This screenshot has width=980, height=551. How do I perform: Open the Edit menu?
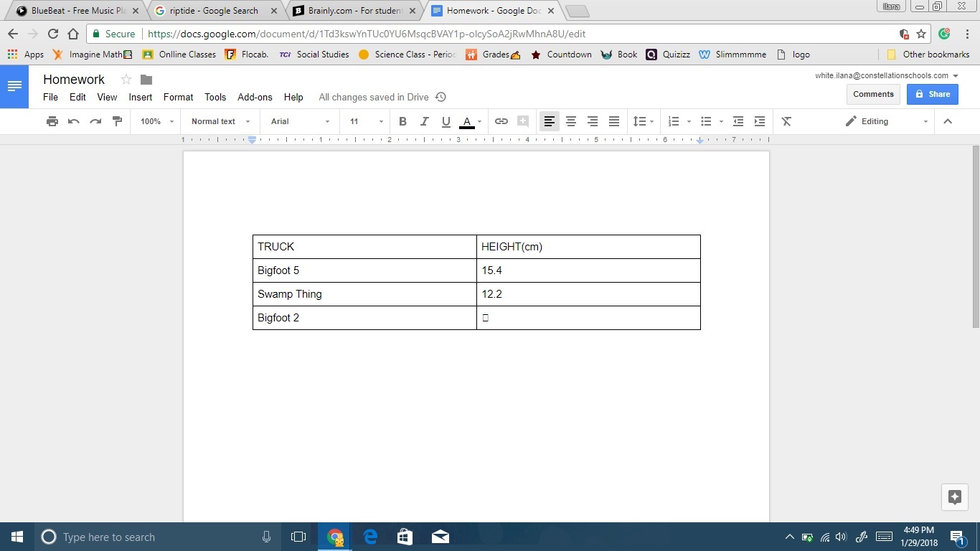coord(77,97)
